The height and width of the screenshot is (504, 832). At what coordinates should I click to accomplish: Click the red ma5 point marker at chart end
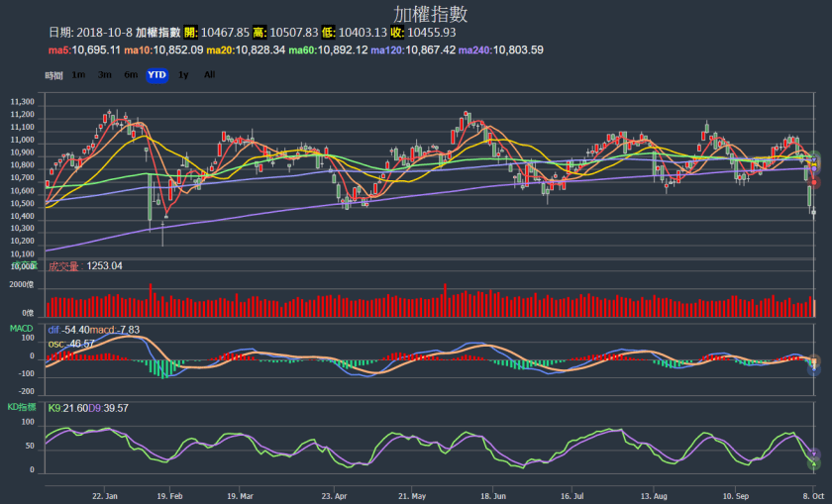[814, 182]
